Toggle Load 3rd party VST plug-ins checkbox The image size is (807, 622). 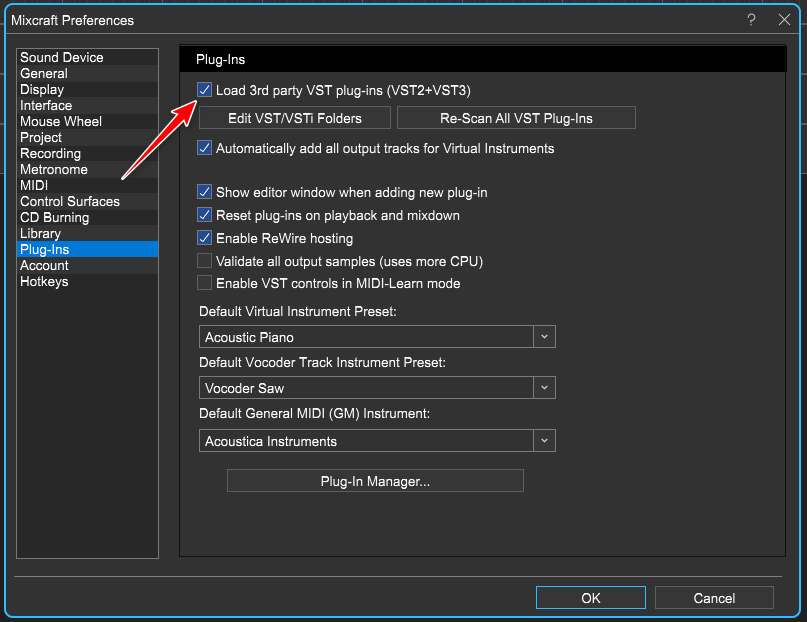204,90
